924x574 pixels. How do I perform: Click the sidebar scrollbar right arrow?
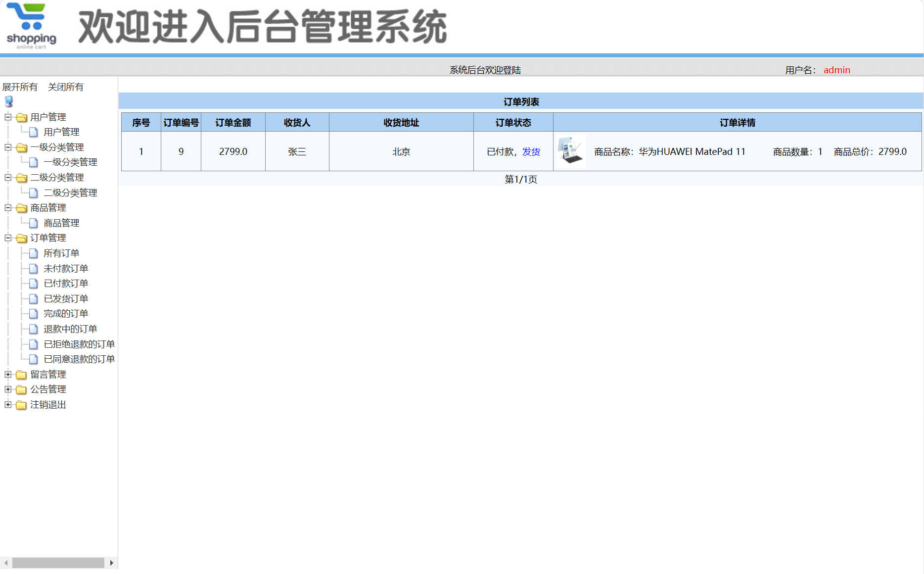click(x=112, y=563)
